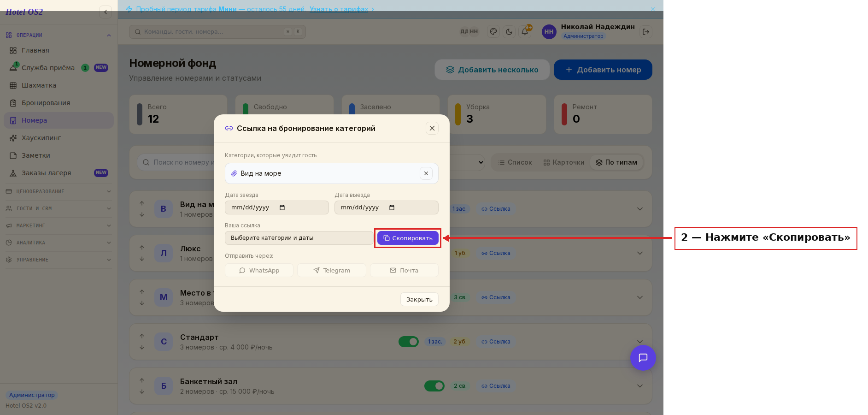Expand the Стандарт category row chevron
The height and width of the screenshot is (415, 868).
pos(639,342)
